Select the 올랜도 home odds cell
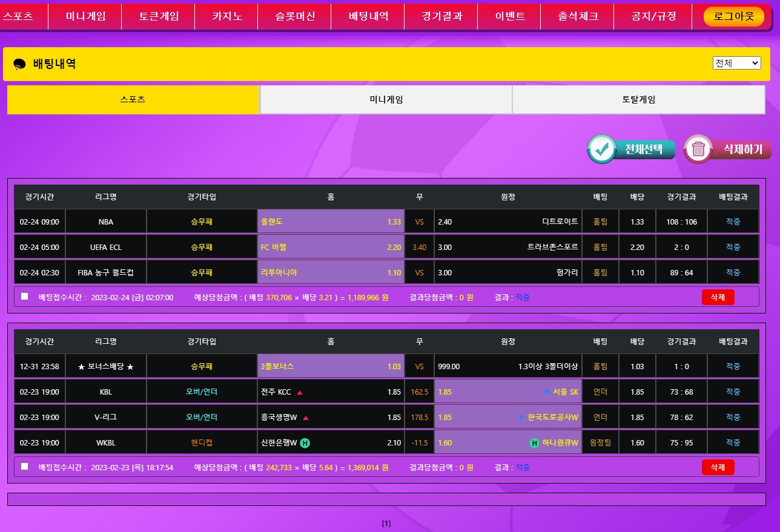780x532 pixels. tap(331, 222)
